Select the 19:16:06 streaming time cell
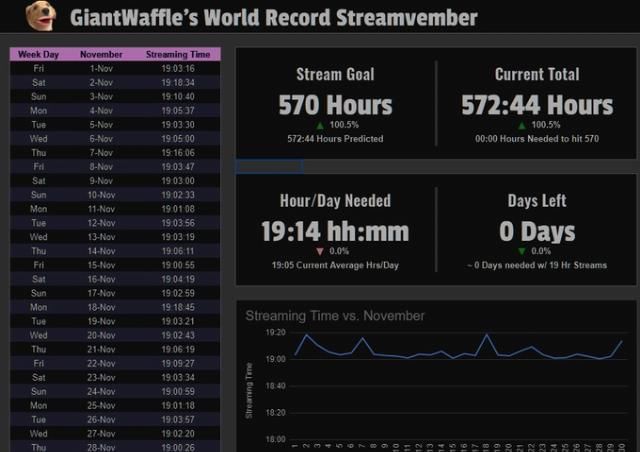This screenshot has width=640, height=452. 178,152
